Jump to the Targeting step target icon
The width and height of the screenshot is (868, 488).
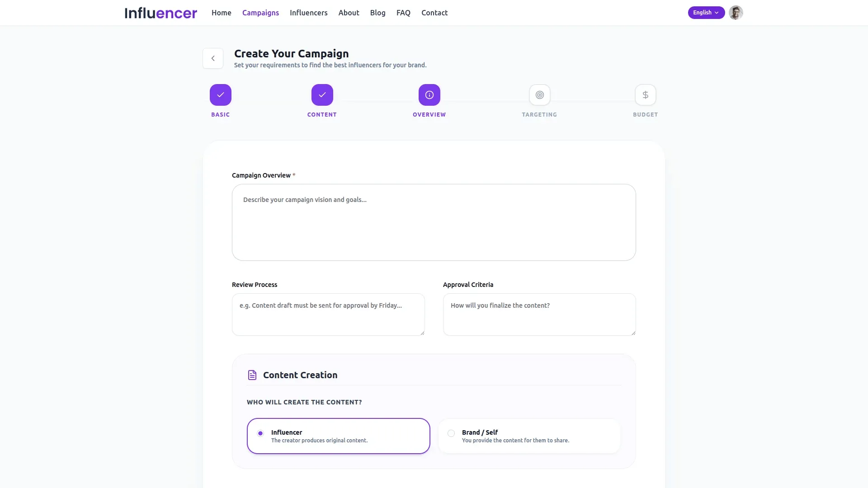point(539,95)
